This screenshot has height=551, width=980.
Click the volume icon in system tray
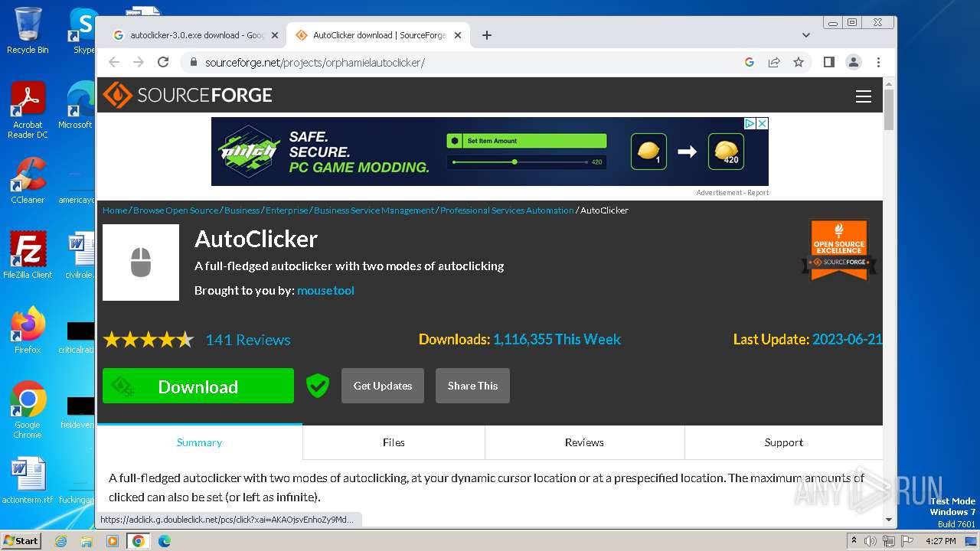871,541
